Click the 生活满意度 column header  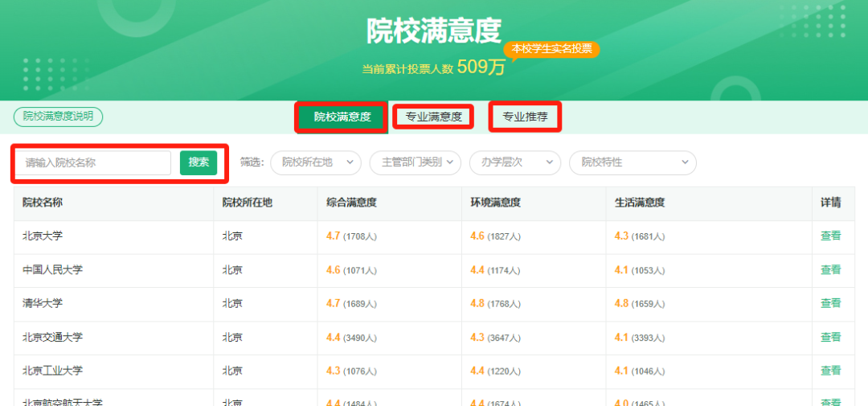[640, 202]
